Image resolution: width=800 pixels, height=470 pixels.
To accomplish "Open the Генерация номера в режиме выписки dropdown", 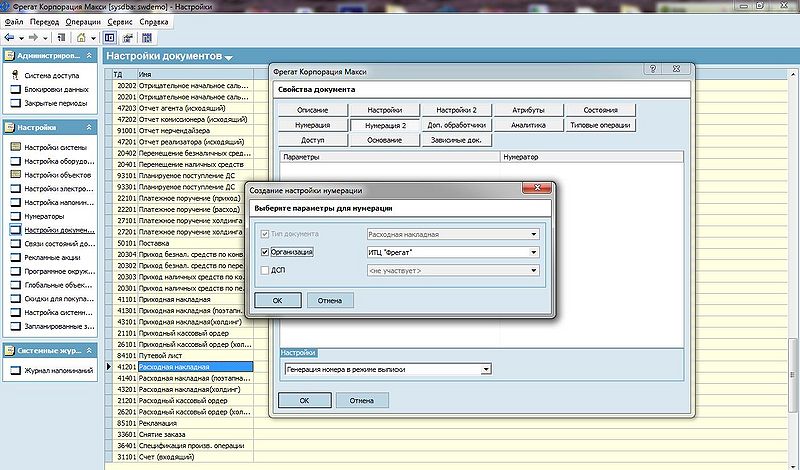I will click(x=487, y=369).
